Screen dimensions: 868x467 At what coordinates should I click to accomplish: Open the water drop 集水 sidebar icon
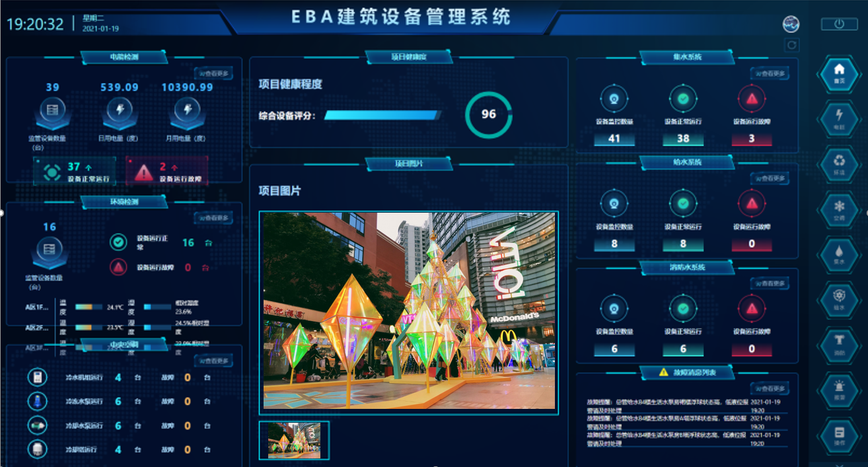point(839,254)
